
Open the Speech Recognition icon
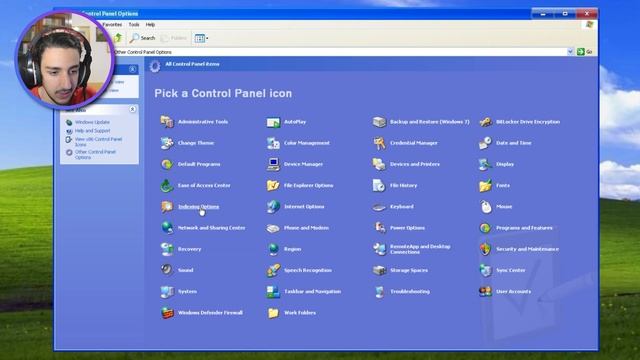[273, 270]
